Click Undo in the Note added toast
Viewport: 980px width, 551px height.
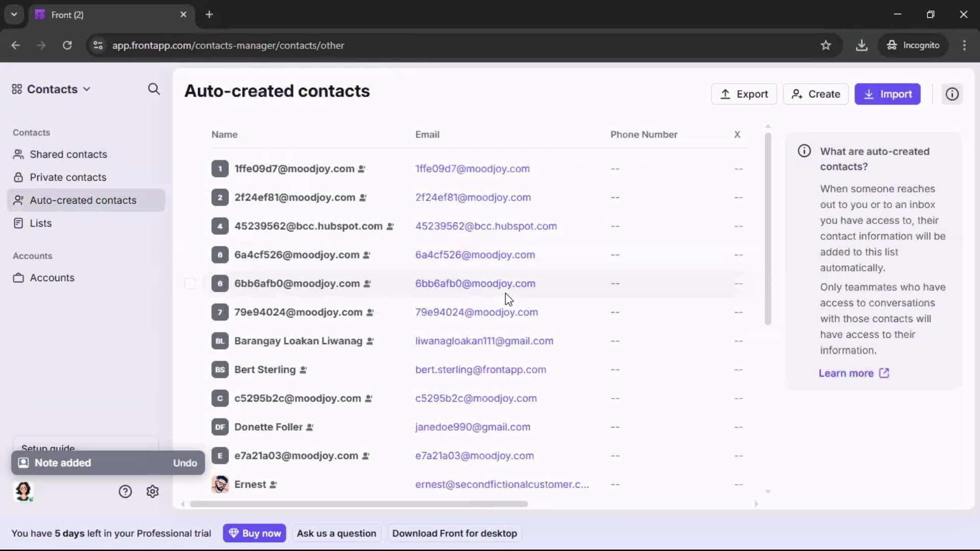(185, 463)
